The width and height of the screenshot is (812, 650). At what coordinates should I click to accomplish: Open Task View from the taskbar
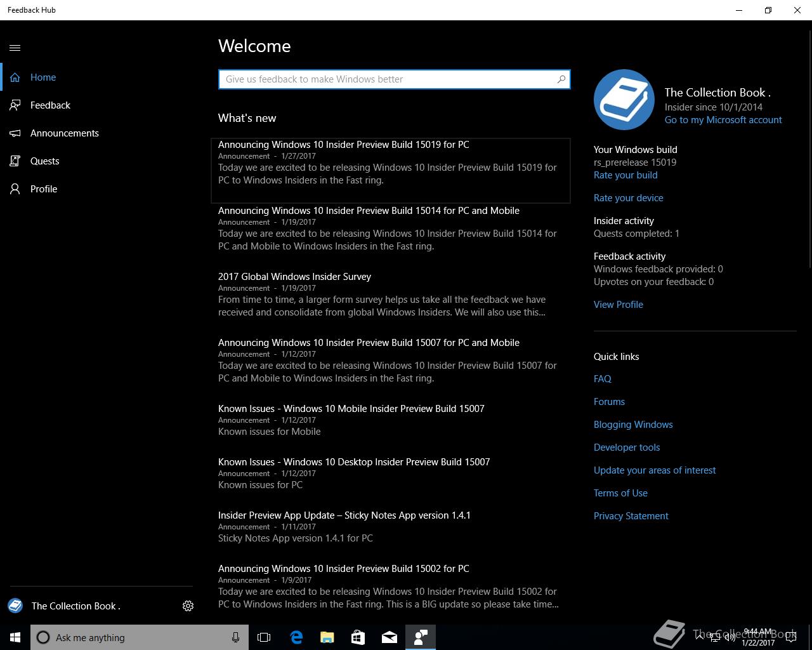pyautogui.click(x=264, y=637)
